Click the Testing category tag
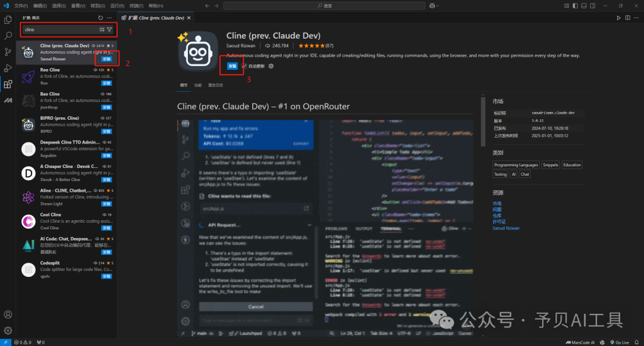The width and height of the screenshot is (644, 346). coord(500,174)
